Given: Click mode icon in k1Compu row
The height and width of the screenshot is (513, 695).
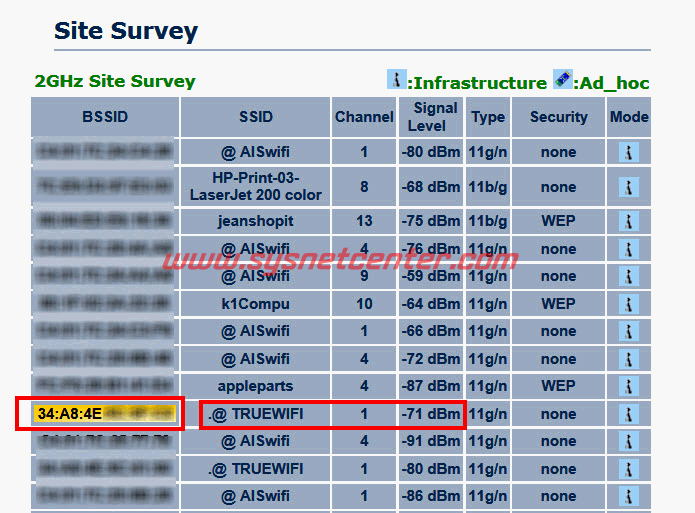Looking at the screenshot, I should click(x=629, y=304).
